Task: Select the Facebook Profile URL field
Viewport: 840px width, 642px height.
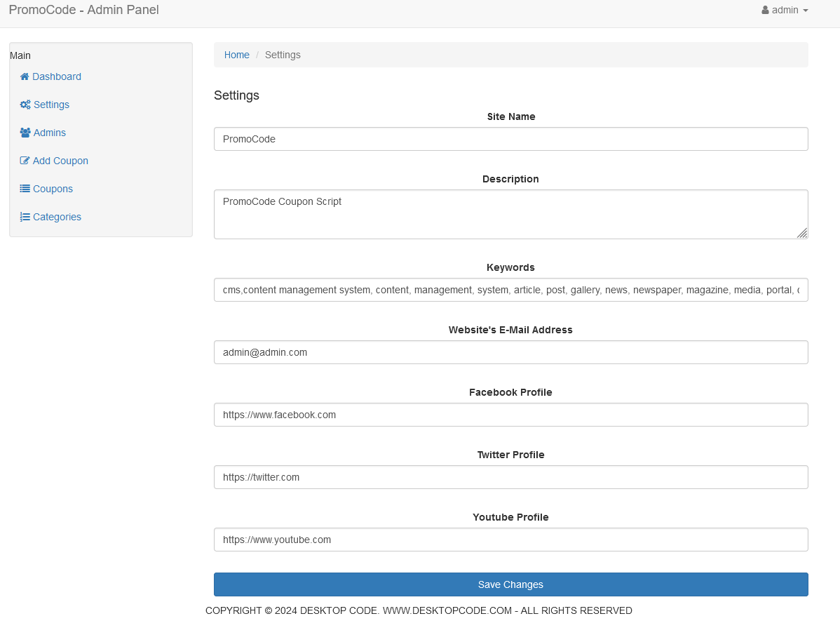Action: 510,415
